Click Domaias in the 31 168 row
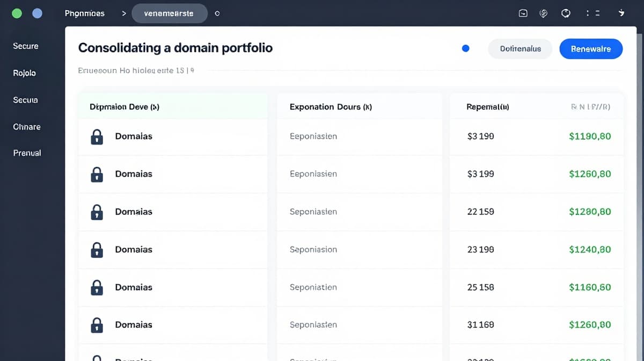Screen dimensions: 644x361 coord(134,325)
